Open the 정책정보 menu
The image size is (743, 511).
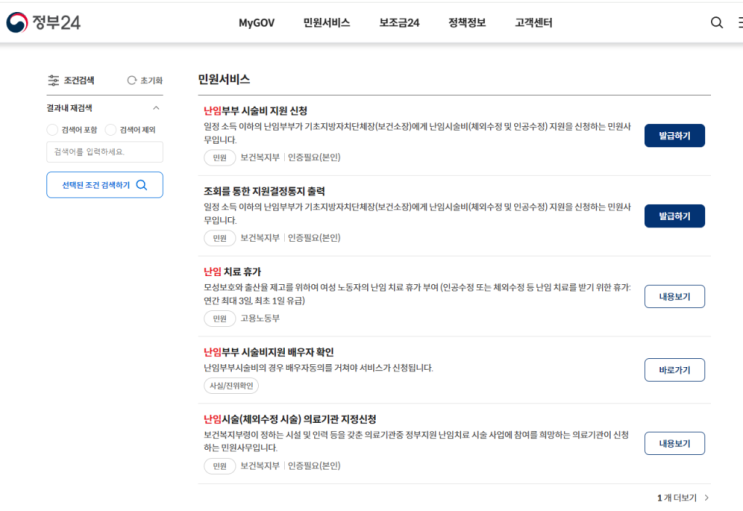click(x=467, y=23)
